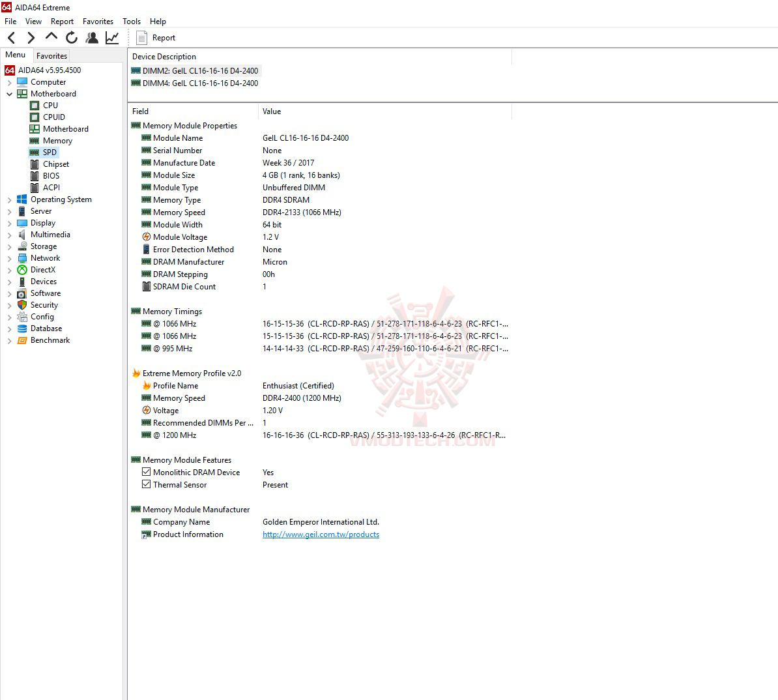The image size is (778, 700).
Task: Refresh the page using the circular arrow icon
Action: click(72, 38)
